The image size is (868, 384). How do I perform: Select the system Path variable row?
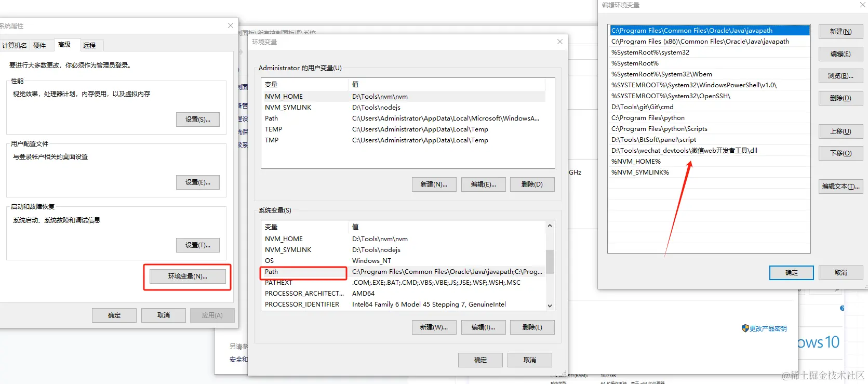(404, 272)
